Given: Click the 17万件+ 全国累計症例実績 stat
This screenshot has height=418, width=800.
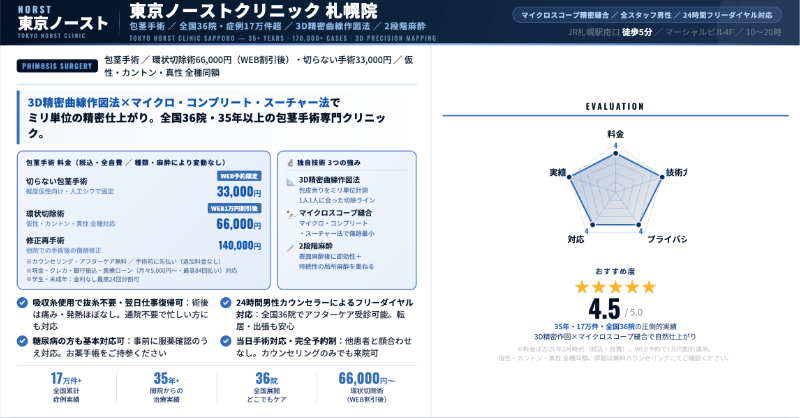Looking at the screenshot, I should click(x=66, y=385).
